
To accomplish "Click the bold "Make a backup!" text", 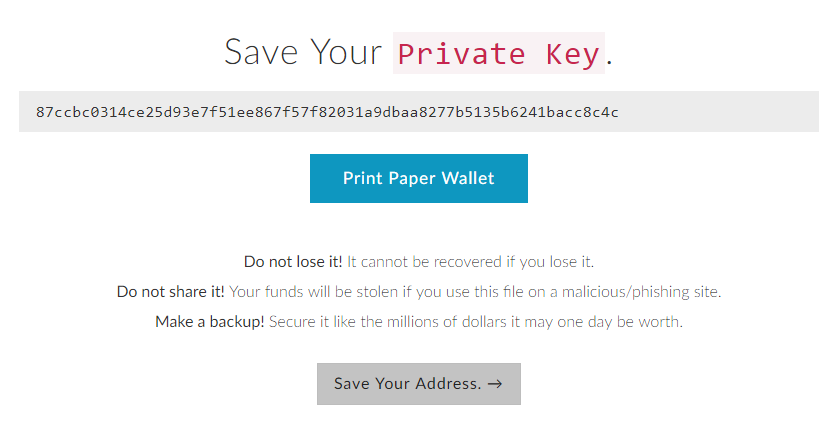I will click(210, 322).
